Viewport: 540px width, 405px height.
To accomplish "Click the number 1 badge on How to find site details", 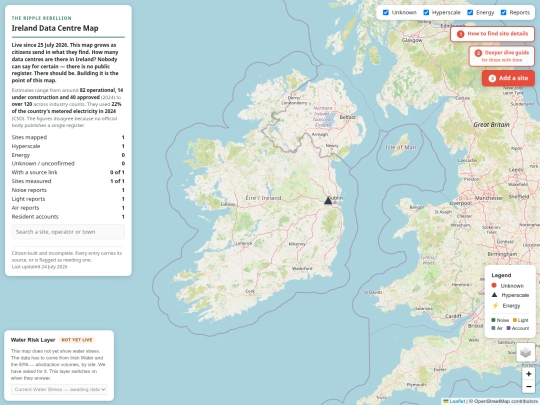I will click(460, 34).
